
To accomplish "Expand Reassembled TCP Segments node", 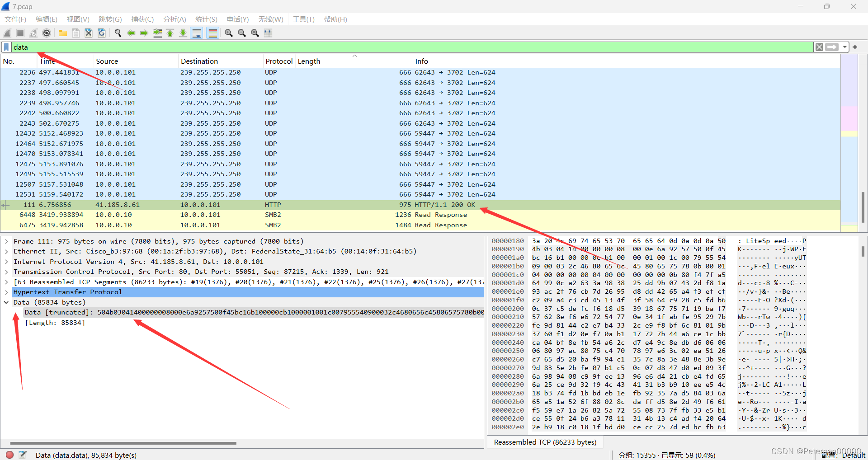I will point(6,282).
